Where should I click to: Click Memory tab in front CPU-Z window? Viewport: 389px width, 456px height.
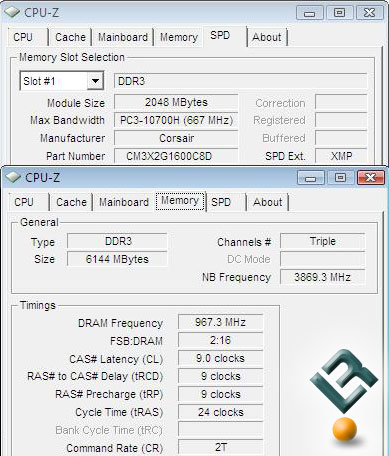point(180,201)
